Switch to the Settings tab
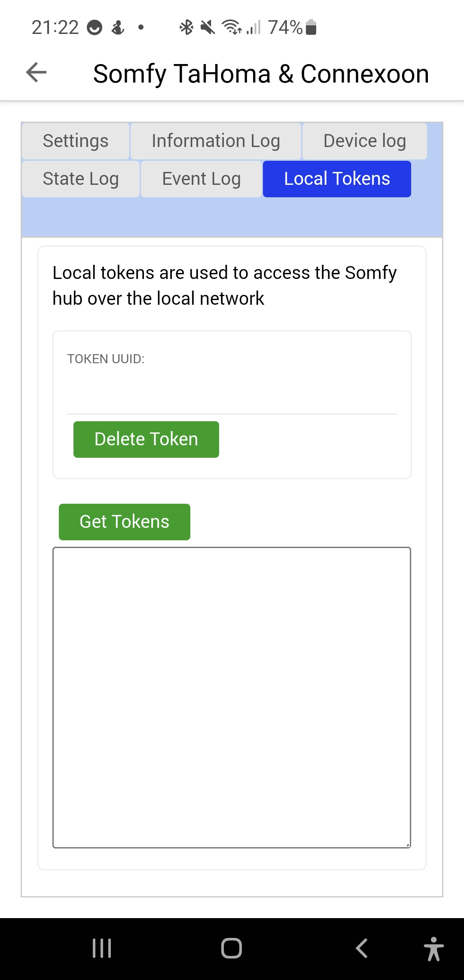464x980 pixels. [x=76, y=141]
